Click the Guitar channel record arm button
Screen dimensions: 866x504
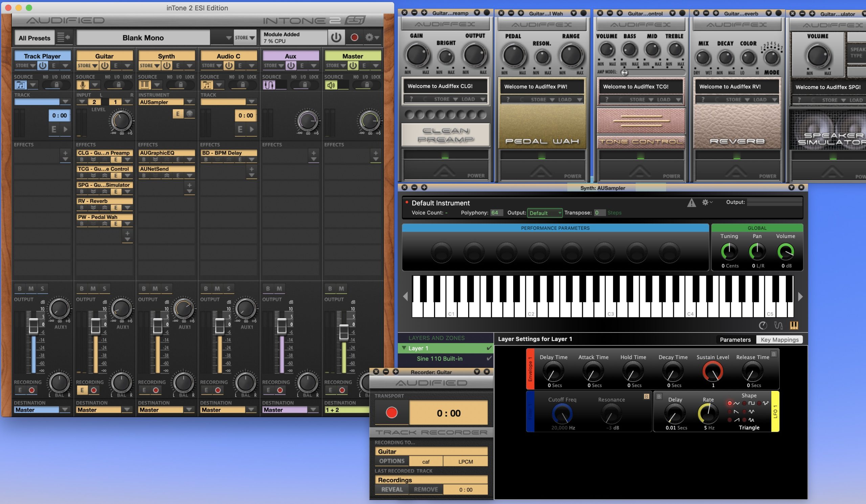pyautogui.click(x=93, y=390)
